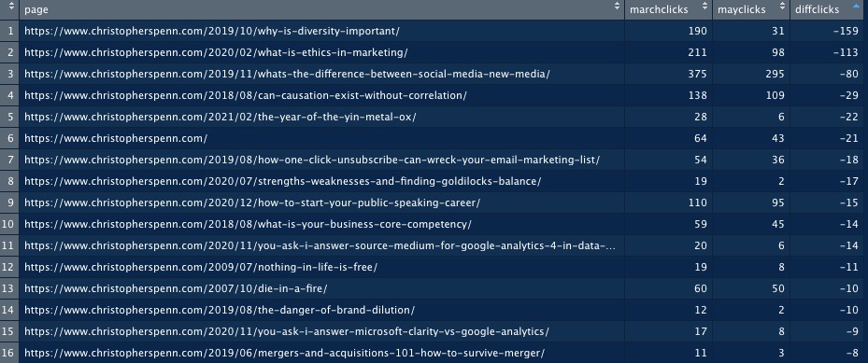Click the row-number column sort arrows
Viewport: 868px width, 363px height.
pos(10,7)
